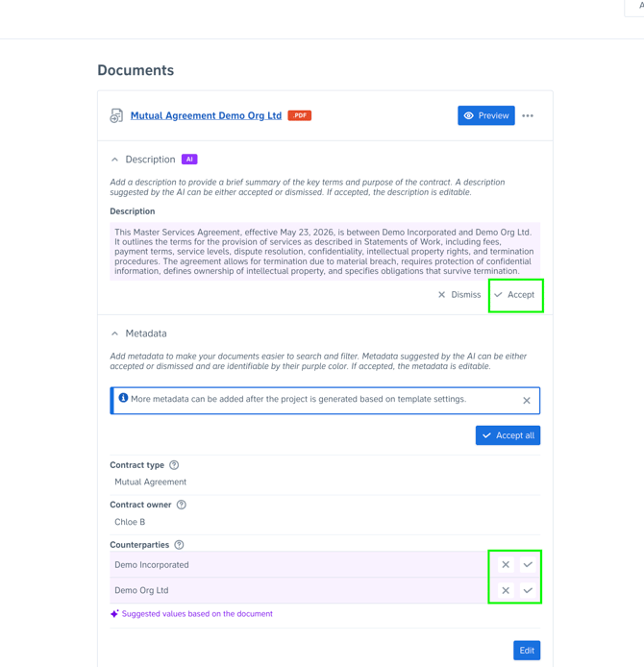
Task: Accept the AI suggested description
Action: (x=515, y=295)
